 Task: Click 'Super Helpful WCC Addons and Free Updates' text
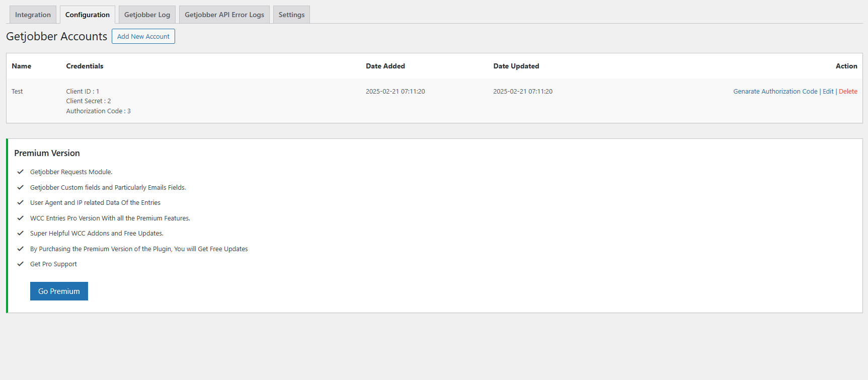pos(97,234)
